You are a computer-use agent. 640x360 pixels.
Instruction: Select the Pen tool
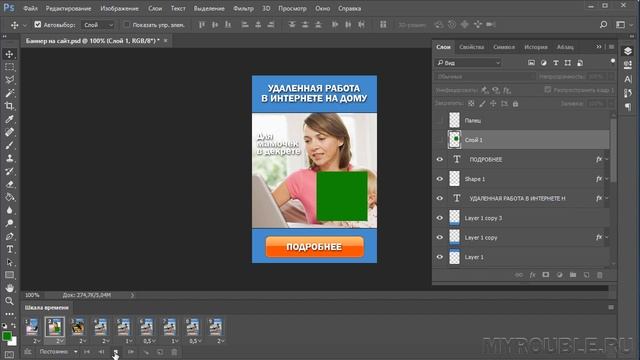pyautogui.click(x=9, y=236)
